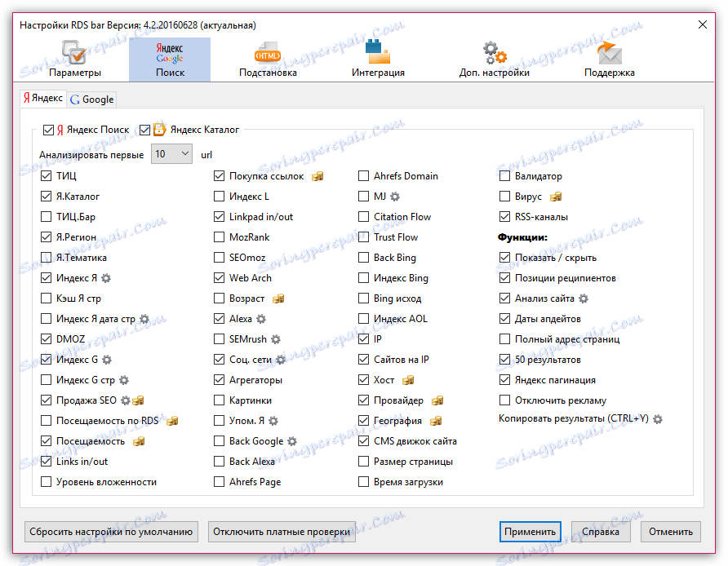Click coins icon beside Вирус
728x566 pixels.
pos(556,197)
